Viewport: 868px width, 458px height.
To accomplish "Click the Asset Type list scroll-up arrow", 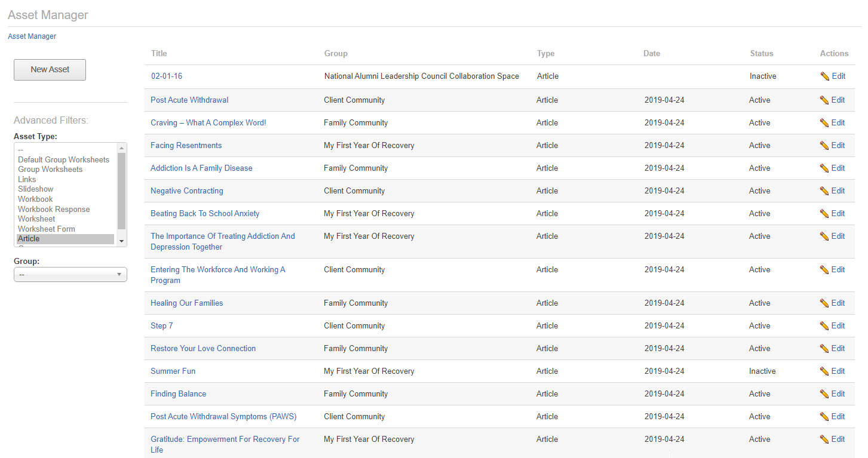I will pyautogui.click(x=122, y=147).
